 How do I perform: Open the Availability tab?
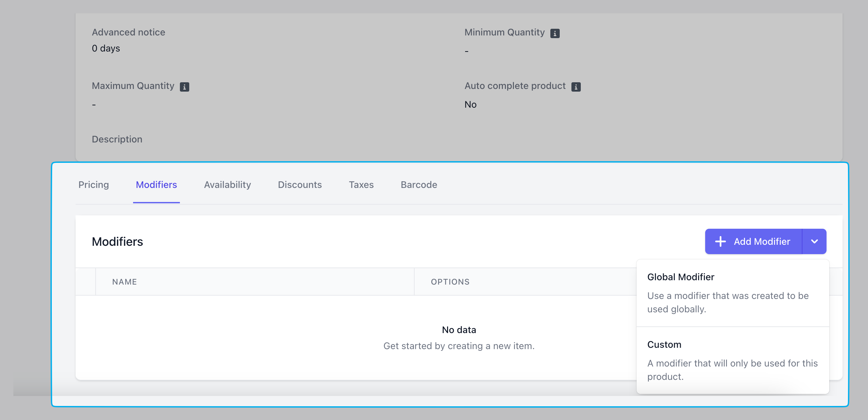pyautogui.click(x=227, y=185)
